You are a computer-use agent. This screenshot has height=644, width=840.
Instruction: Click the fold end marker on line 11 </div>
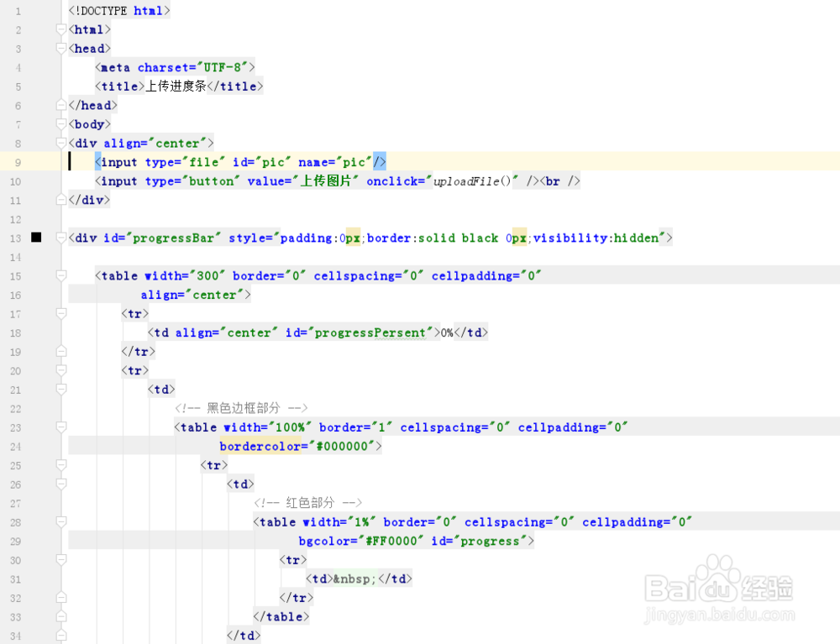[61, 200]
